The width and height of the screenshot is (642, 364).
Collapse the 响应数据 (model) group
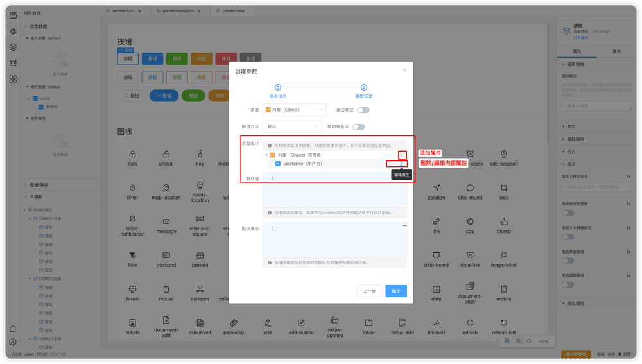click(28, 87)
